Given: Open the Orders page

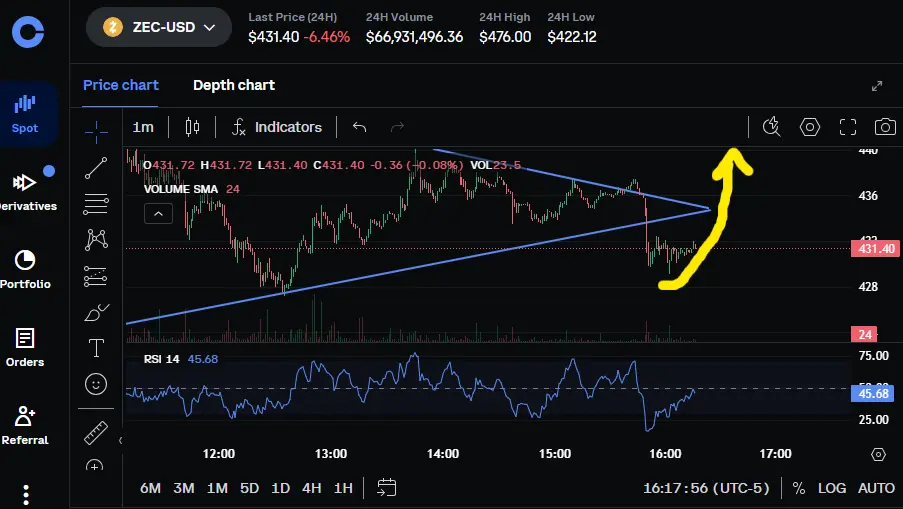Looking at the screenshot, I should click(25, 347).
